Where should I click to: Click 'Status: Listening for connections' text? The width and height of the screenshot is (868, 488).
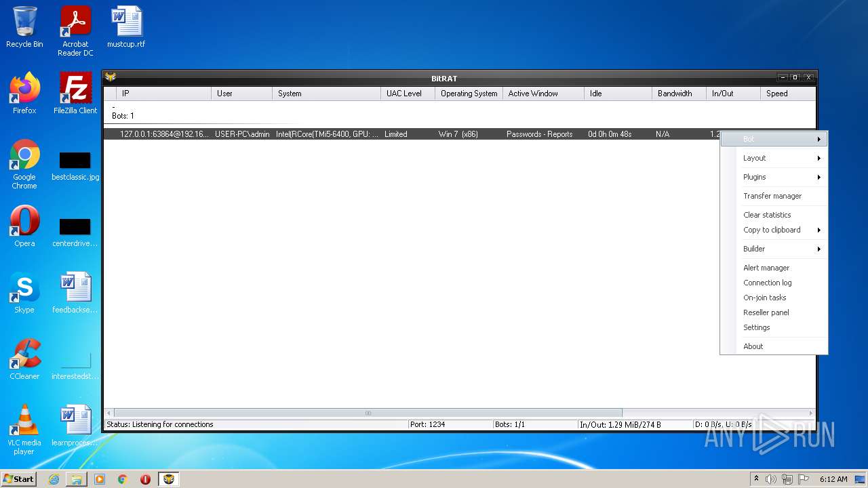[160, 424]
